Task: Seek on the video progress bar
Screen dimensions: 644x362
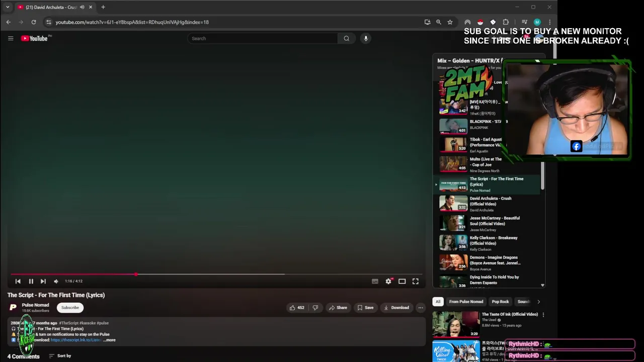Action: (216, 274)
